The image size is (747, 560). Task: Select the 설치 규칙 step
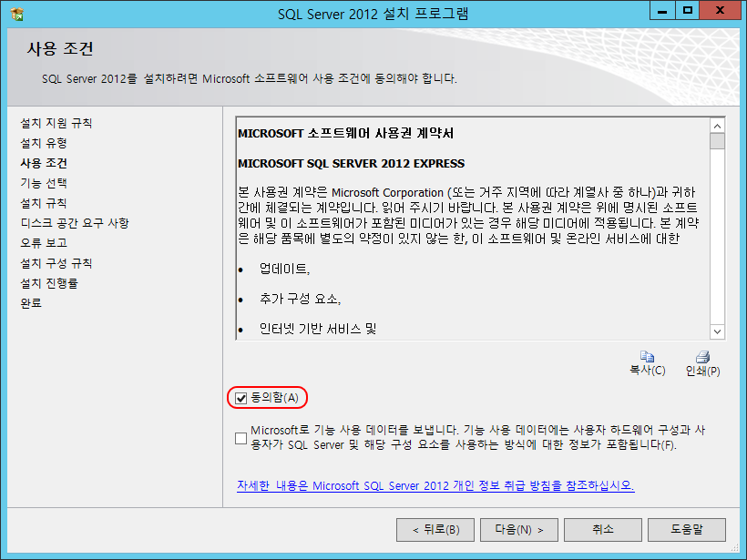[44, 203]
